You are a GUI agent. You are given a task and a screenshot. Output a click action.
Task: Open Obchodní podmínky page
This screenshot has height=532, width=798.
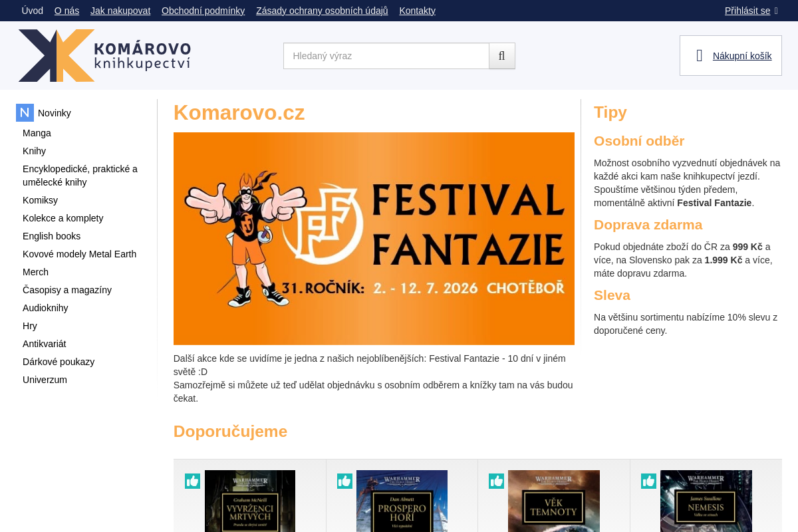click(x=203, y=11)
